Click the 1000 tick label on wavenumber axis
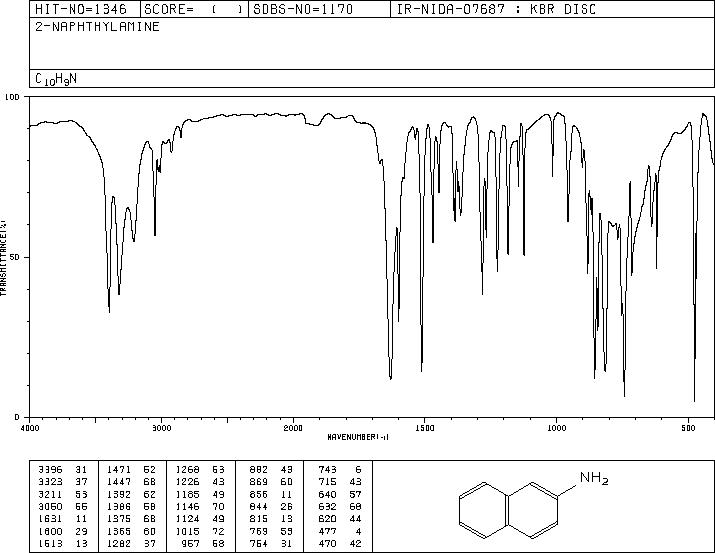The width and height of the screenshot is (715, 553). point(556,428)
